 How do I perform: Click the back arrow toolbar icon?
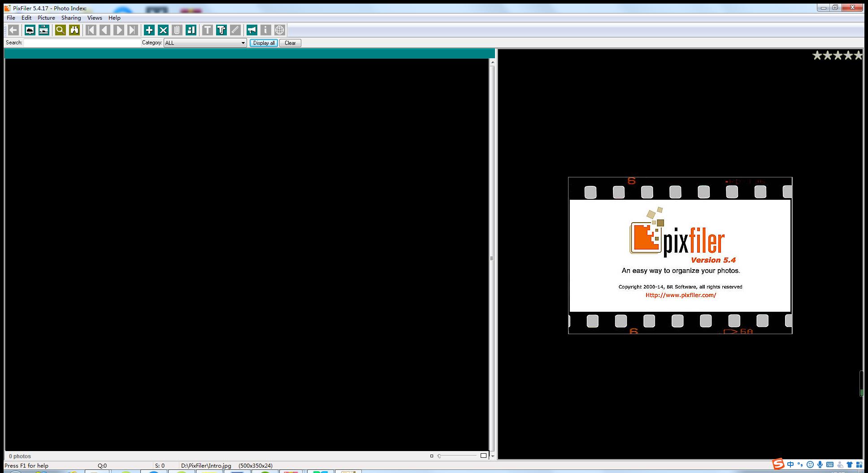(13, 30)
